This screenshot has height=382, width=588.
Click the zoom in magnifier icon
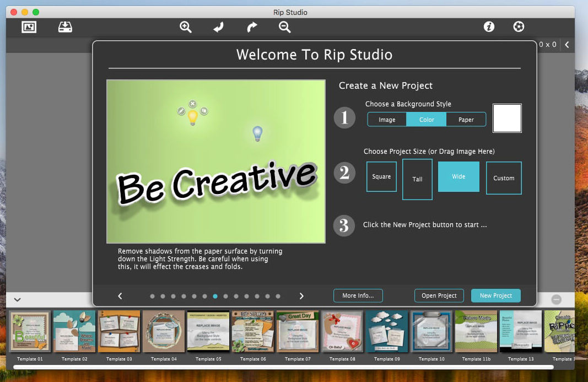point(186,27)
